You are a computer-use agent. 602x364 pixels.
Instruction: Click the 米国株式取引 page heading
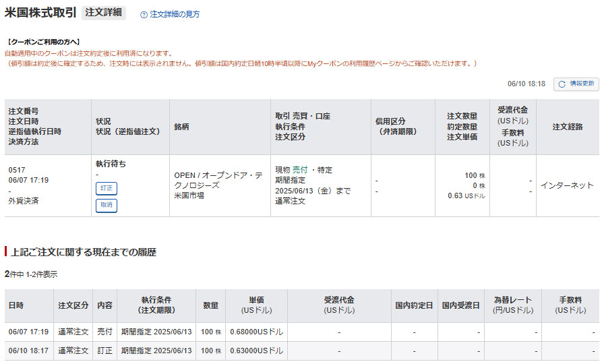pyautogui.click(x=40, y=13)
